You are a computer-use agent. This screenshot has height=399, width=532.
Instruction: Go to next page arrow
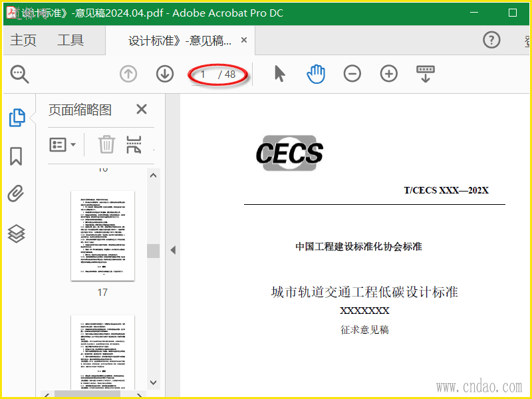(165, 74)
